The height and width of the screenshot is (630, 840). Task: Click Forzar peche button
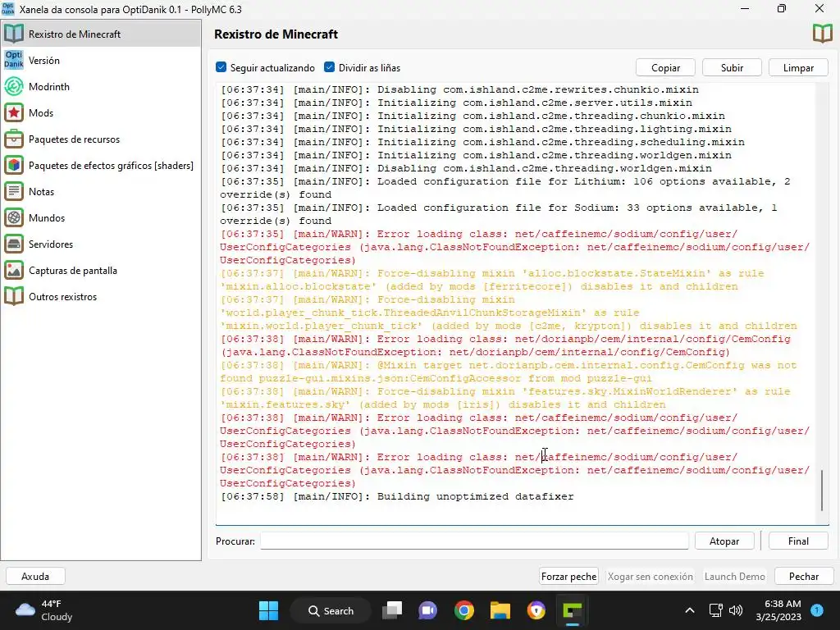pyautogui.click(x=569, y=577)
